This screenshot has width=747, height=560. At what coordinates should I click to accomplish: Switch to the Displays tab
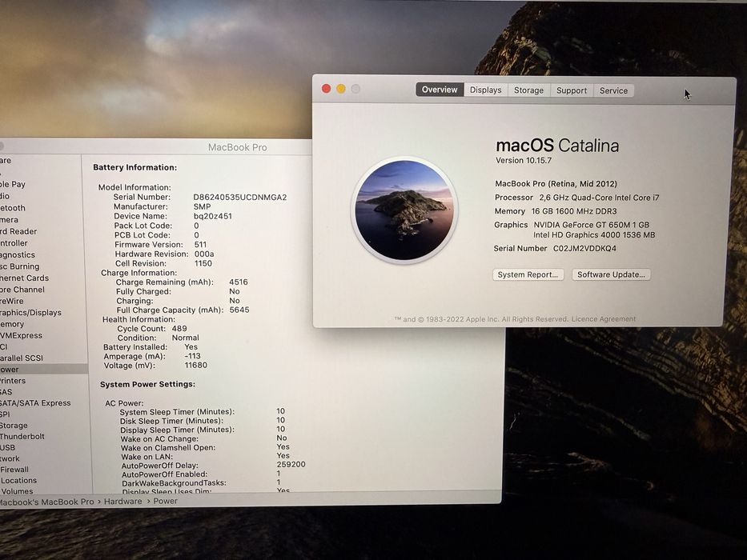[485, 90]
